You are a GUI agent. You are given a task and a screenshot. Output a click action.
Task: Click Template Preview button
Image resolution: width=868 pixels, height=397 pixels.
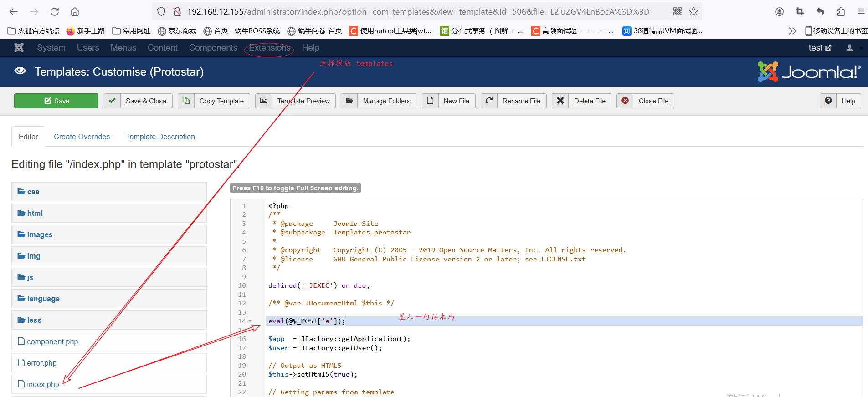click(x=295, y=101)
